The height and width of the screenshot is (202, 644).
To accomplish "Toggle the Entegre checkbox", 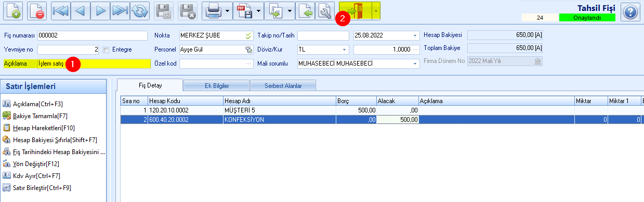I will point(106,50).
